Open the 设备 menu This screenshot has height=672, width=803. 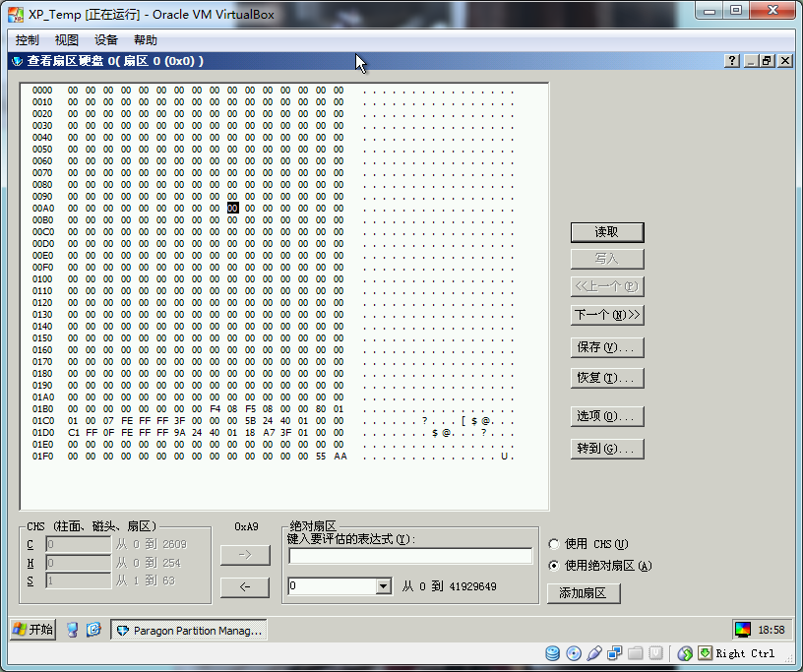point(105,40)
